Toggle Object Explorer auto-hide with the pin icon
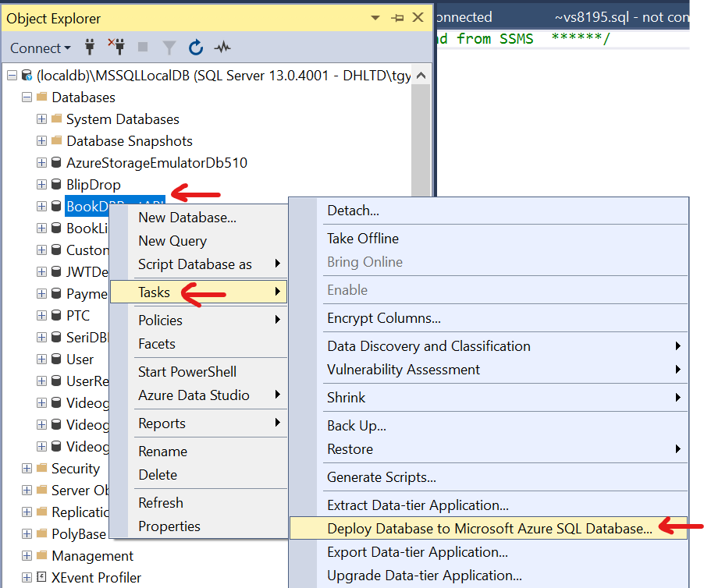The image size is (704, 588). (399, 17)
